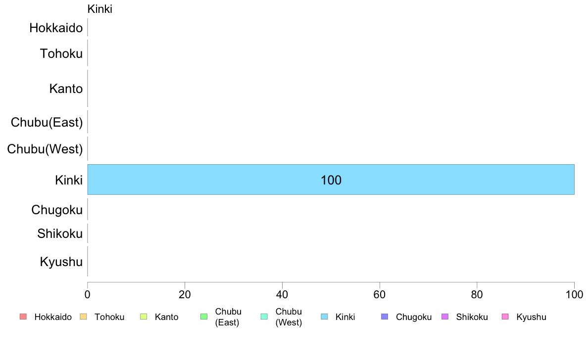588x364 pixels.
Task: Click the Chubu(East) y-axis label
Action: (x=47, y=122)
